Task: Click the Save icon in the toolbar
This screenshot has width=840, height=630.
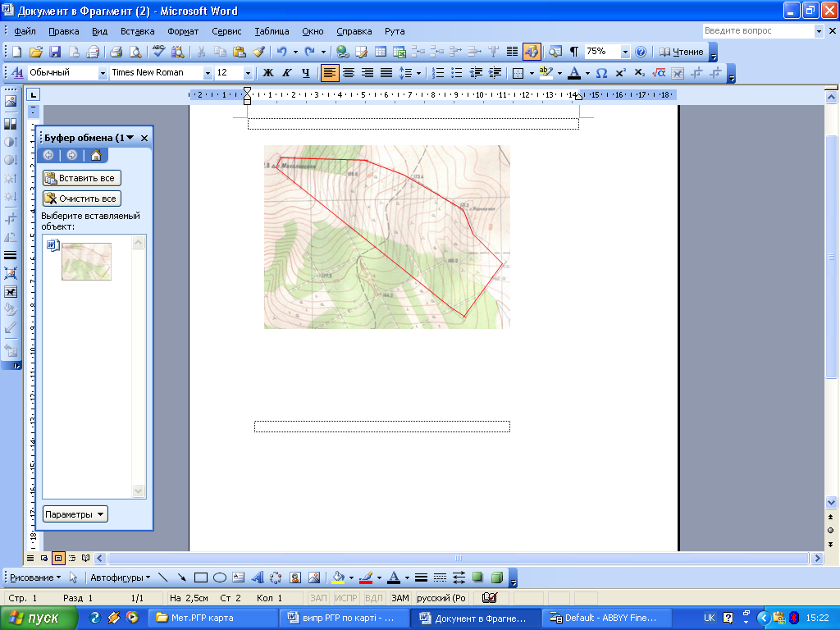Action: (x=56, y=52)
